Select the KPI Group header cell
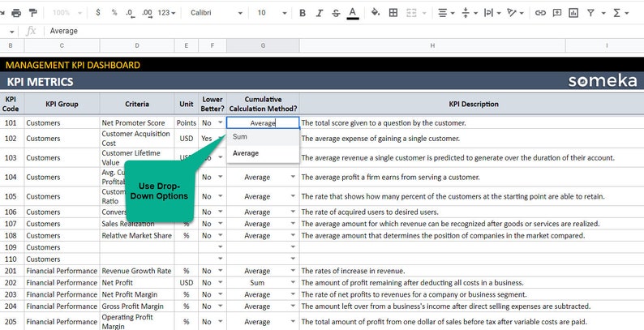Screen dimensions: 644x330 [62, 104]
